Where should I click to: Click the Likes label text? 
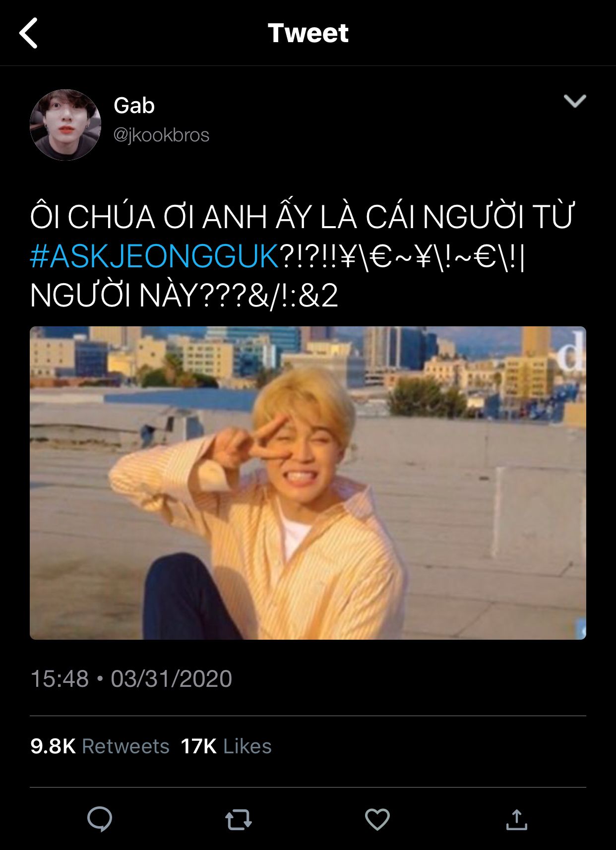point(247,746)
